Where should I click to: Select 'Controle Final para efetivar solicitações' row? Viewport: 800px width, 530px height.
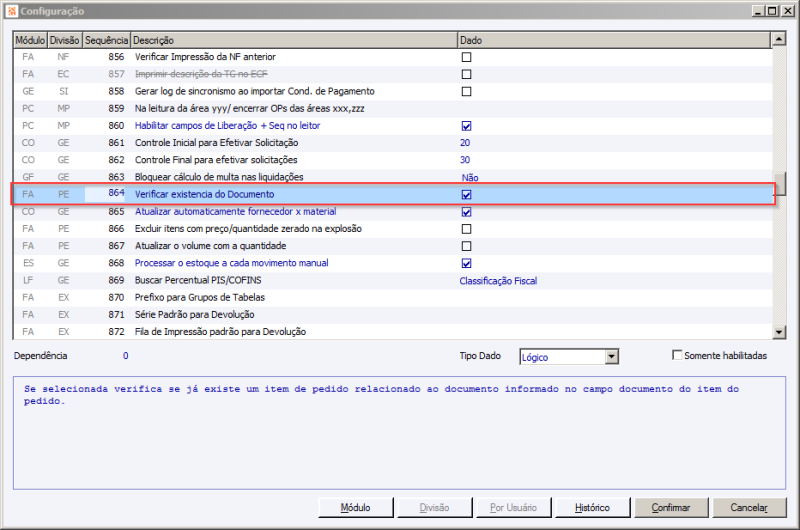click(392, 160)
